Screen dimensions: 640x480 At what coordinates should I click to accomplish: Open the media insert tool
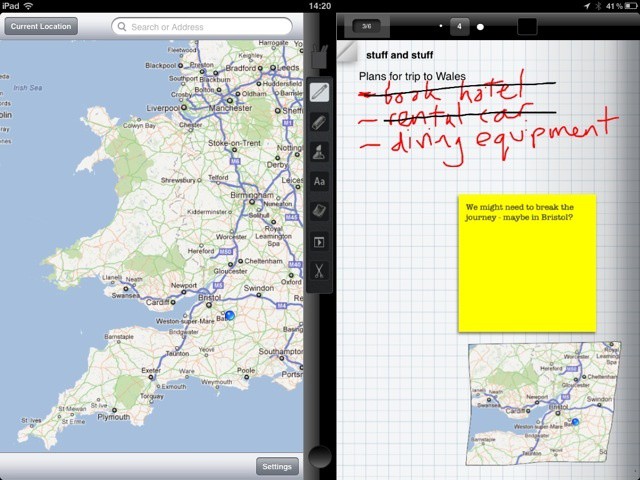click(320, 241)
